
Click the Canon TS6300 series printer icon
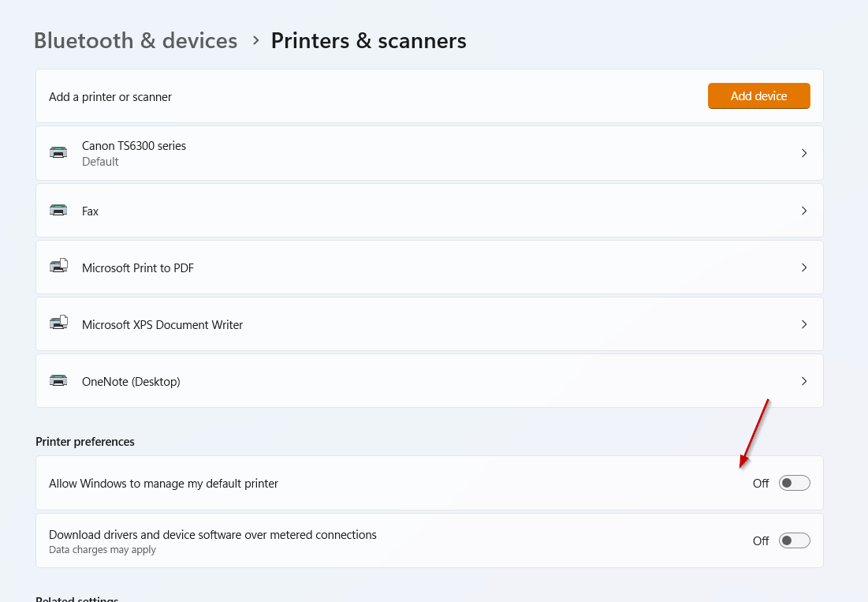(x=58, y=153)
